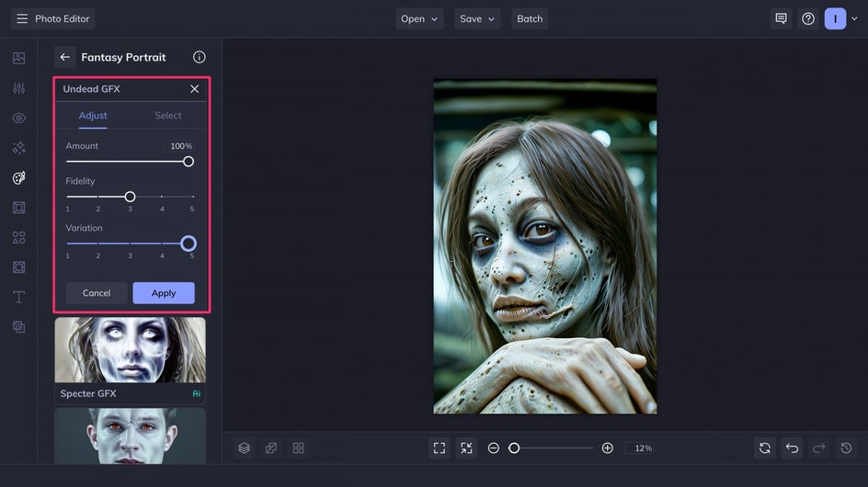The width and height of the screenshot is (868, 487).
Task: Select the Specter GFX thumbnail
Action: (130, 350)
